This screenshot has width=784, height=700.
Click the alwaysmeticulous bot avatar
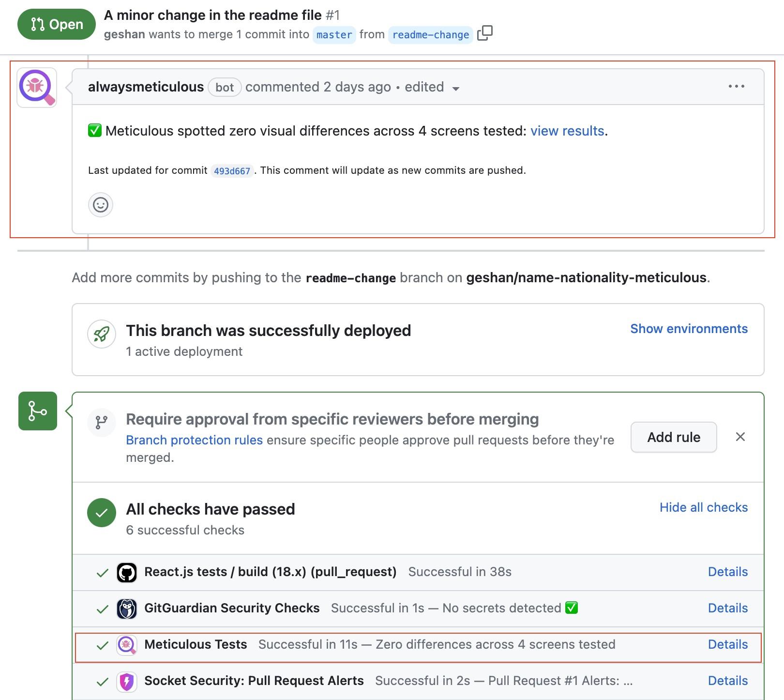tap(36, 87)
